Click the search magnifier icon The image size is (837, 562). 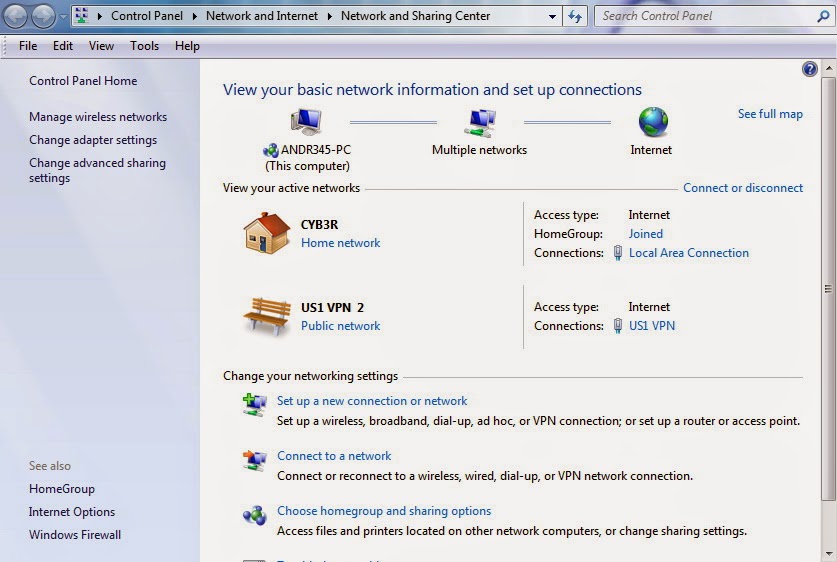(x=823, y=17)
